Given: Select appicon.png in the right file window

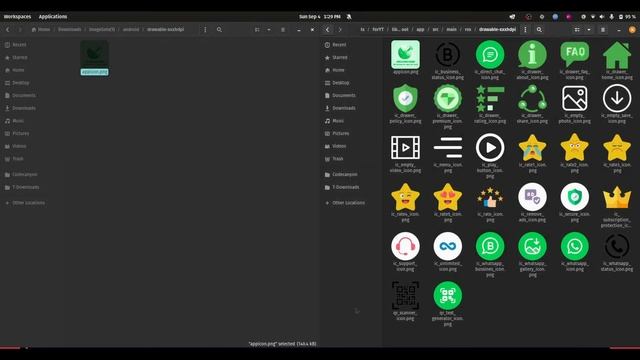Looking at the screenshot, I should (x=405, y=55).
